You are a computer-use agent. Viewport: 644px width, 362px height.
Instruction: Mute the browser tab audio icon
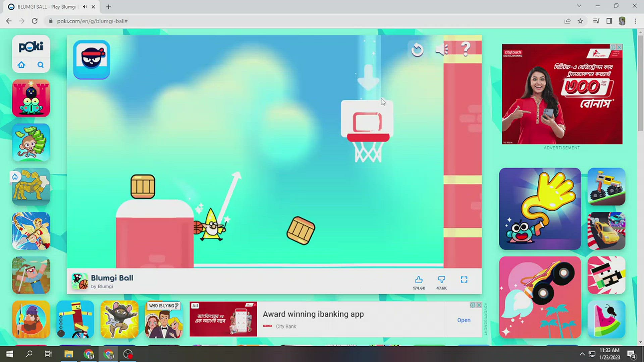tap(85, 7)
